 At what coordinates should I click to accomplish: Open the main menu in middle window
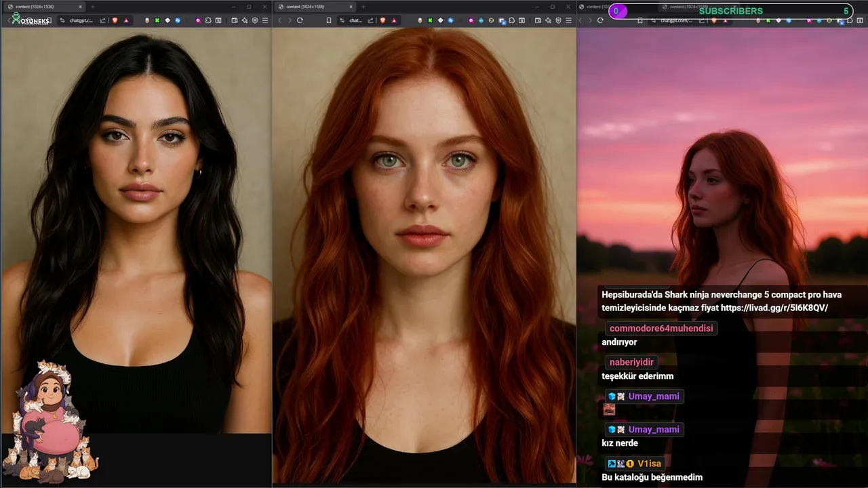(x=568, y=20)
